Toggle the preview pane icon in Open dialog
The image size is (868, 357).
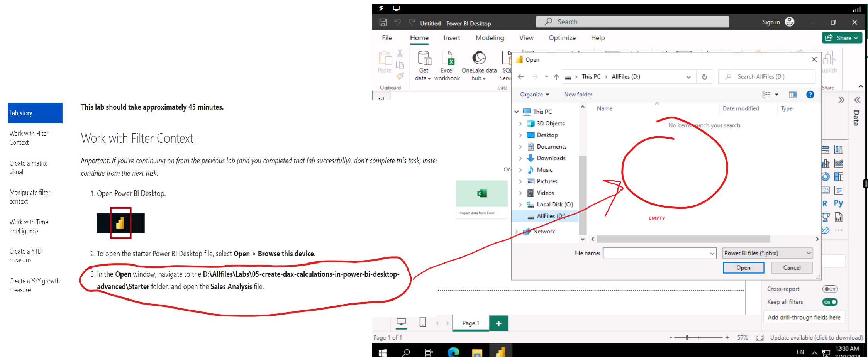[x=793, y=95]
